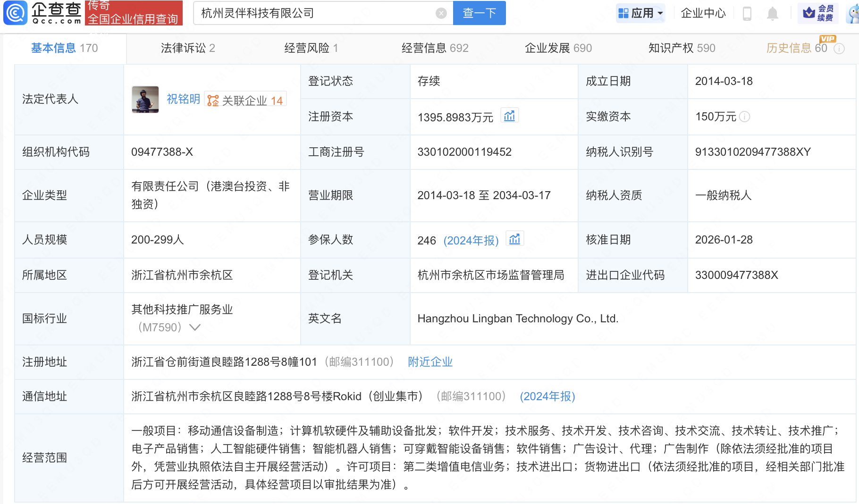
Task: Open the 参保人数 trend chart icon
Action: click(514, 239)
